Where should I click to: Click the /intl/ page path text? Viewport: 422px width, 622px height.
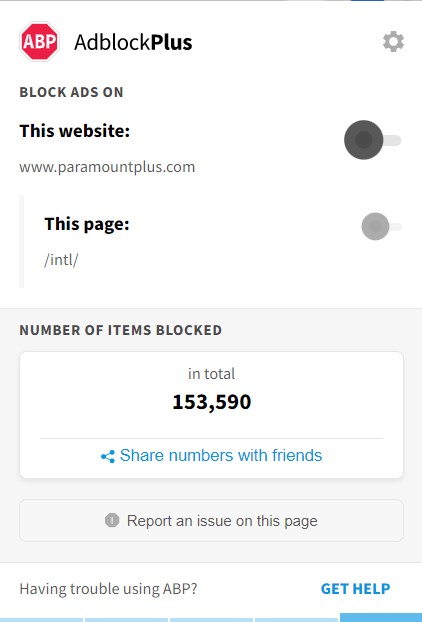tap(61, 260)
